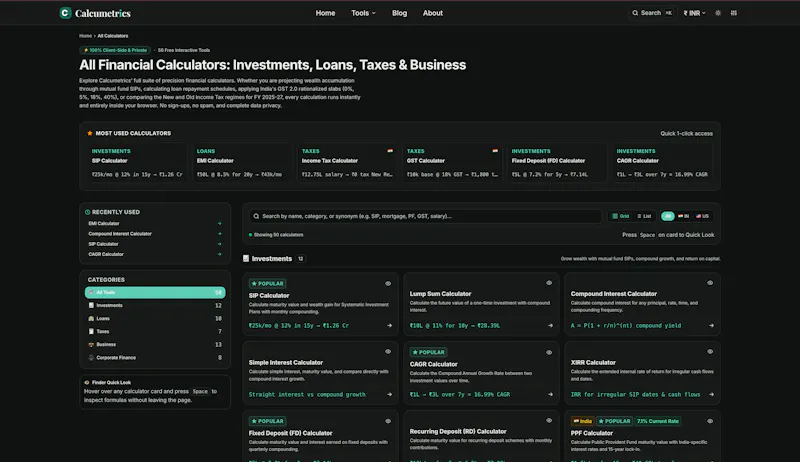Screen dimensions: 800x462
Task: Click arrow next to recent CAGR Calculator
Action: coord(219,254)
